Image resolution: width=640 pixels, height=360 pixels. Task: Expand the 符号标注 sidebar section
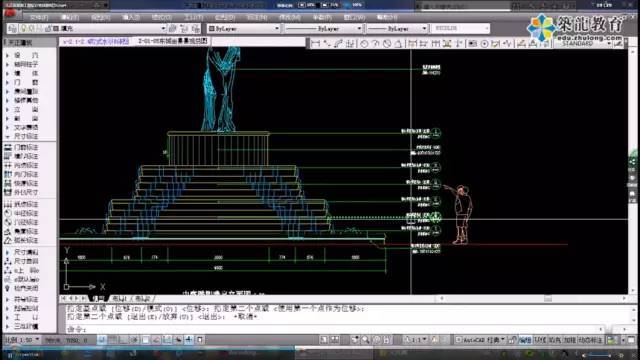pos(23,300)
